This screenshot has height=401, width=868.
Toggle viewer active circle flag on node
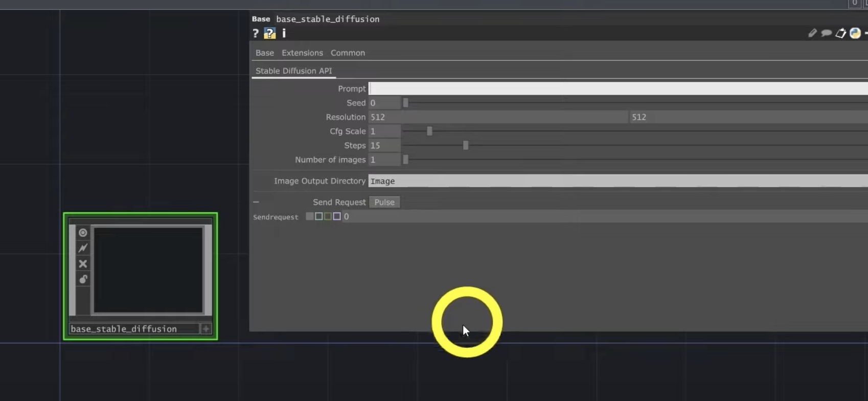click(x=83, y=233)
